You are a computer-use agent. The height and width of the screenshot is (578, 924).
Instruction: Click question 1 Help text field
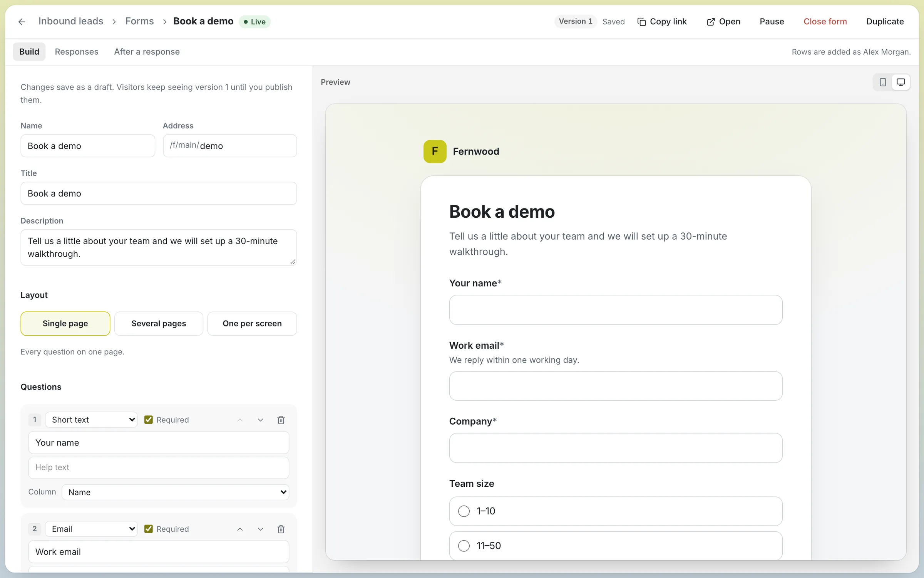click(x=159, y=467)
